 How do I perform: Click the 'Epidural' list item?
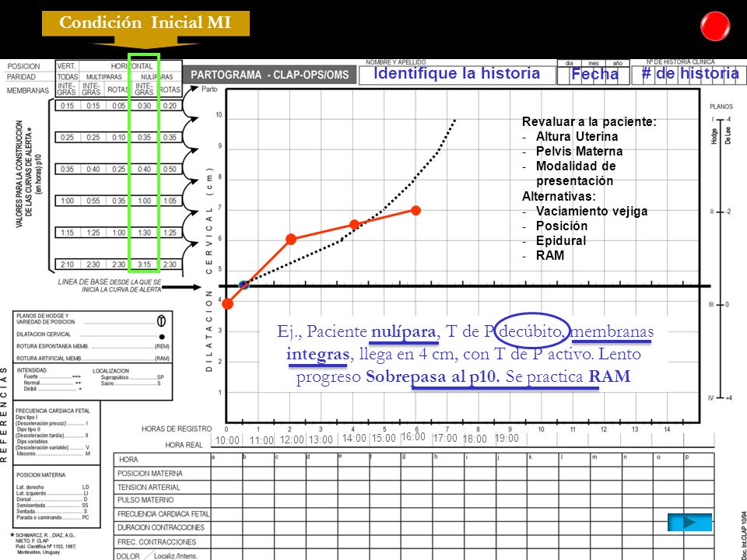coord(561,240)
